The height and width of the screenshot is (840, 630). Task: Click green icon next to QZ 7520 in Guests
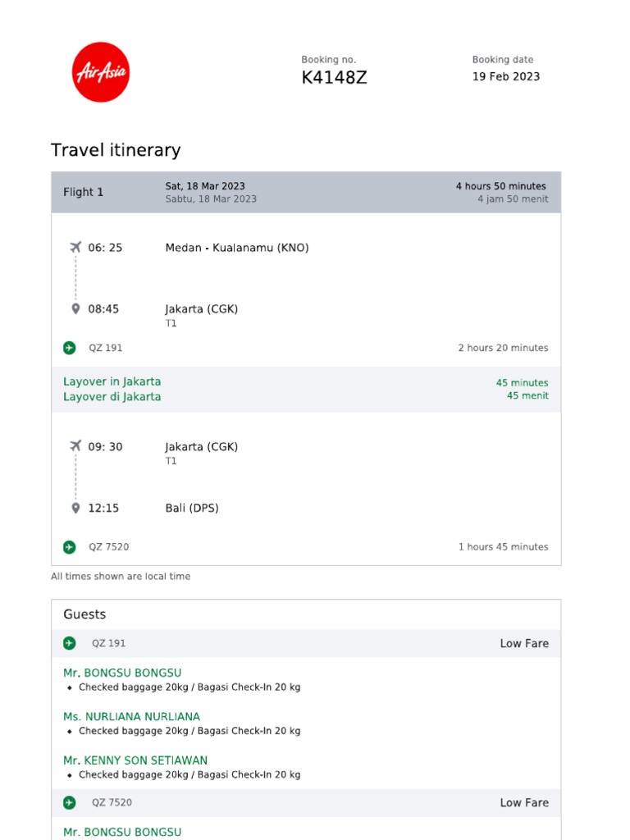click(x=70, y=802)
